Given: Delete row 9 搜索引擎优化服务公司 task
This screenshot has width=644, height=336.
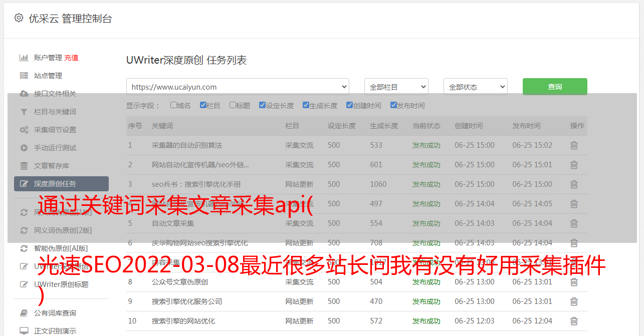Looking at the screenshot, I should pyautogui.click(x=574, y=301).
